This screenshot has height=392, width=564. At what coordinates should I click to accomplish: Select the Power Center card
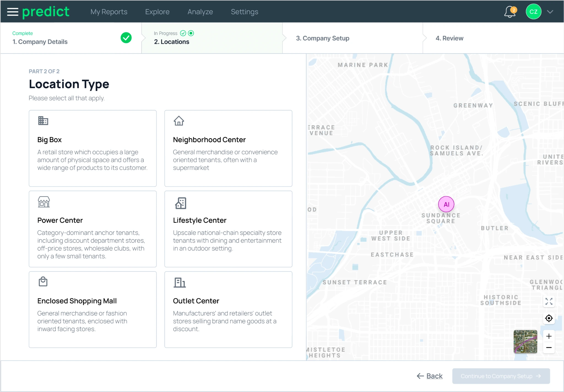[x=93, y=229]
